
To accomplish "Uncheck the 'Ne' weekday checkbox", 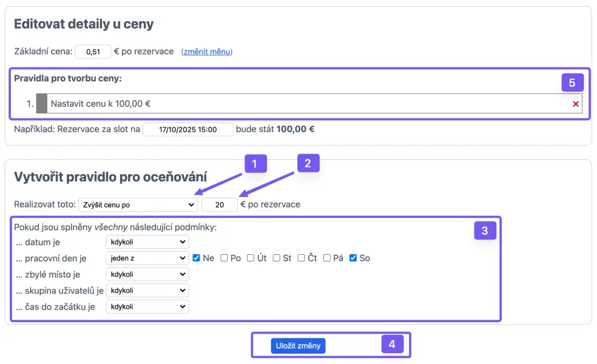I will pos(197,258).
